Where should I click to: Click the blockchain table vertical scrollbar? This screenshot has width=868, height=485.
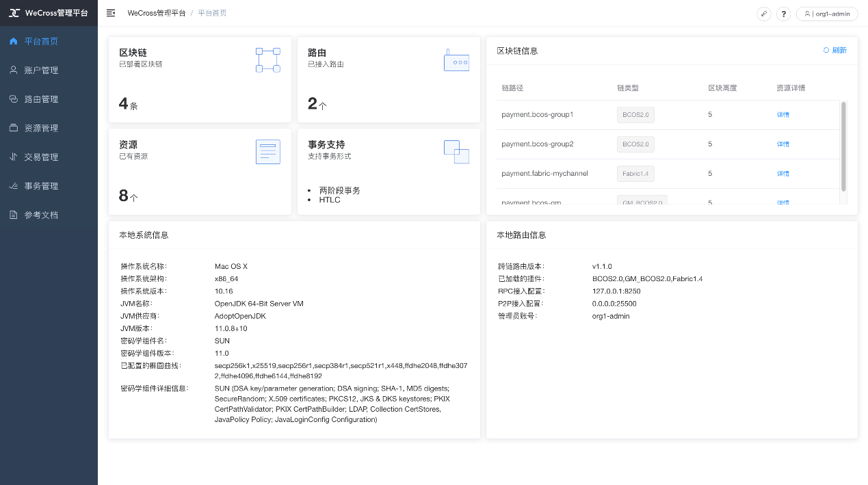point(843,146)
